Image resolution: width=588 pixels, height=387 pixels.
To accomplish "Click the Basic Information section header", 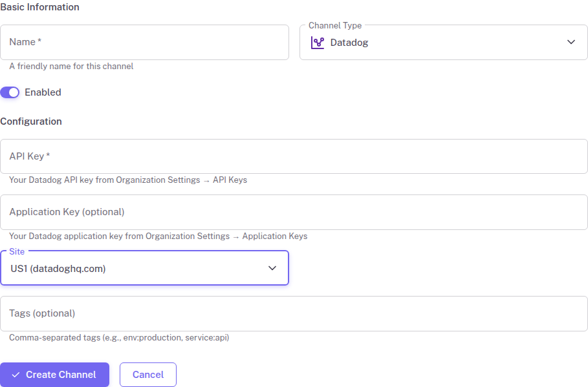I will click(x=39, y=7).
